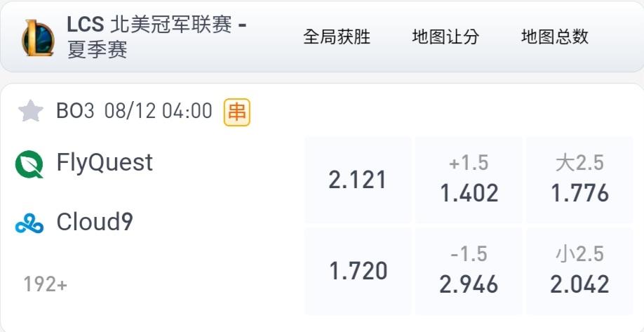Image resolution: width=644 pixels, height=332 pixels.
Task: Bet over 2.5 maps at 1.776
Action: pyautogui.click(x=579, y=180)
